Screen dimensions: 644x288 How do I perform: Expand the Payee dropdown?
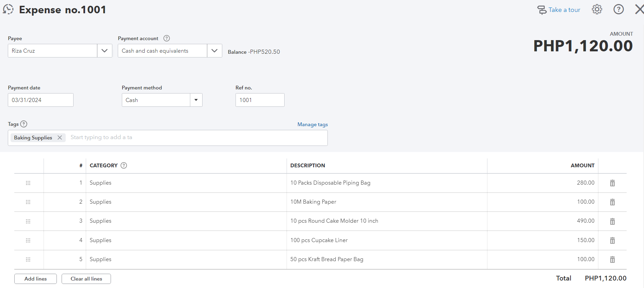coord(104,51)
